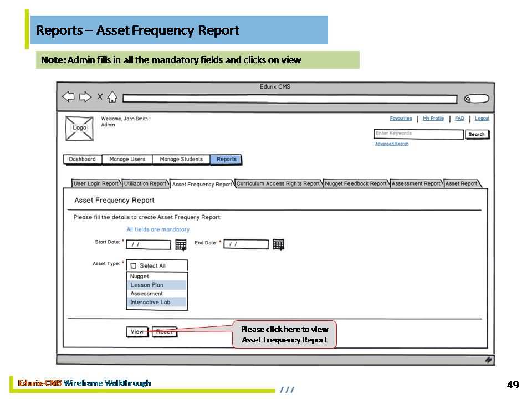Open the Manage Students menu tab
The image size is (532, 399).
click(x=181, y=160)
